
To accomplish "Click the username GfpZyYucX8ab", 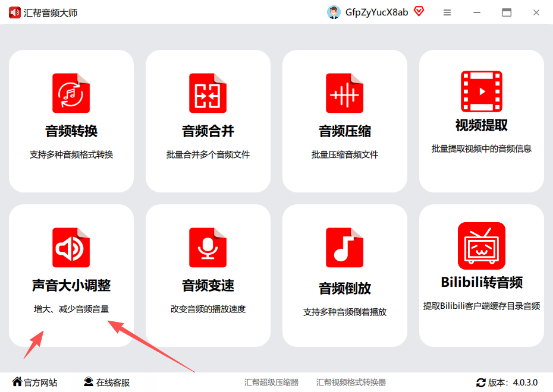I will [x=376, y=12].
